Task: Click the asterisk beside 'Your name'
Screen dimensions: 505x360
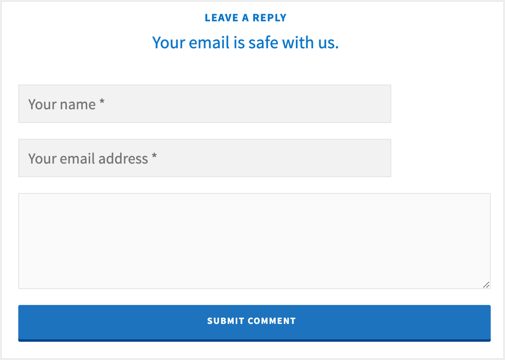Action: (x=102, y=101)
